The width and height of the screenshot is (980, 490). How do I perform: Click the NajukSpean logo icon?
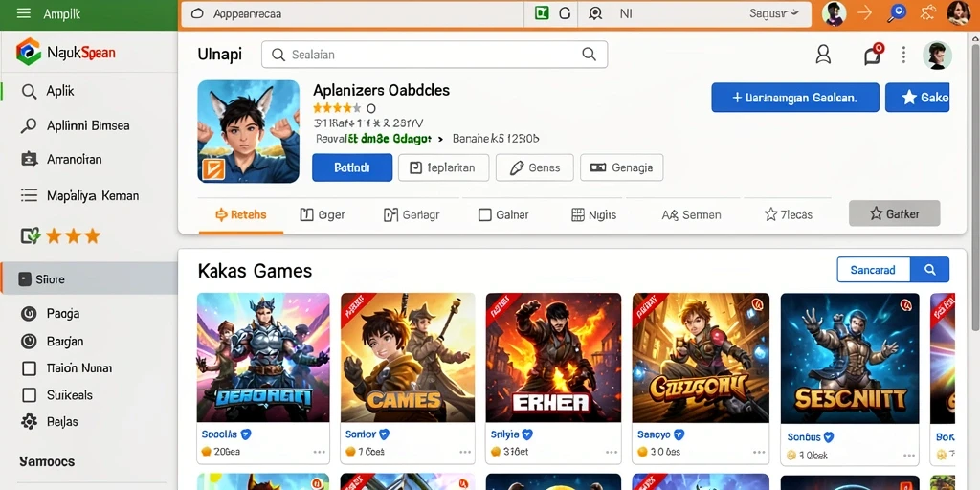[28, 52]
